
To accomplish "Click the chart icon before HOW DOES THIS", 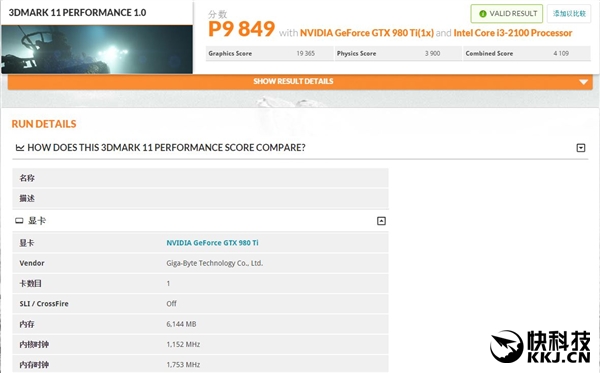I will coord(20,148).
